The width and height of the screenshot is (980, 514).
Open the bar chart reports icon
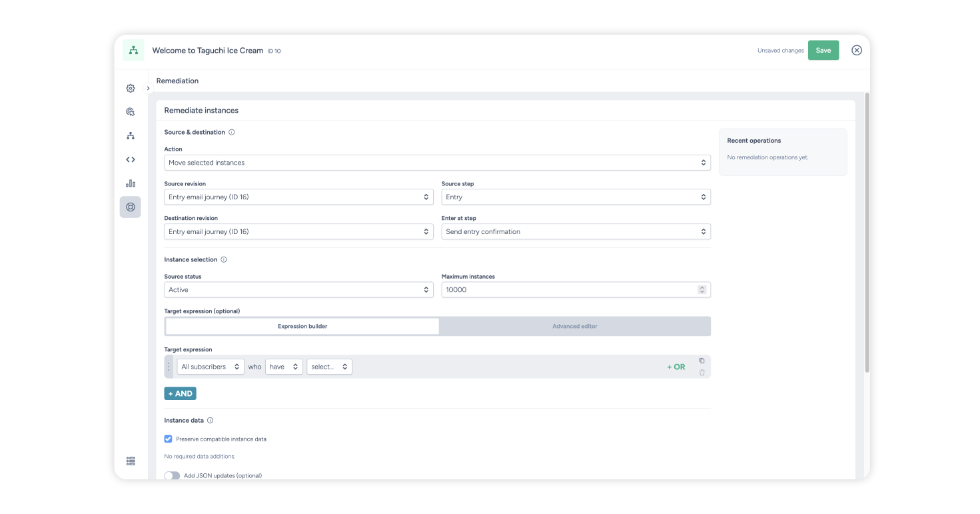coord(131,183)
